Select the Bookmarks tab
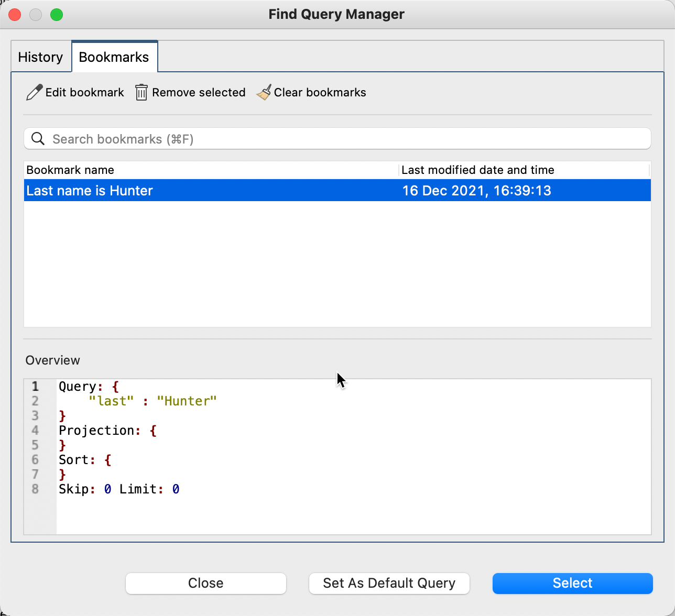 [114, 57]
